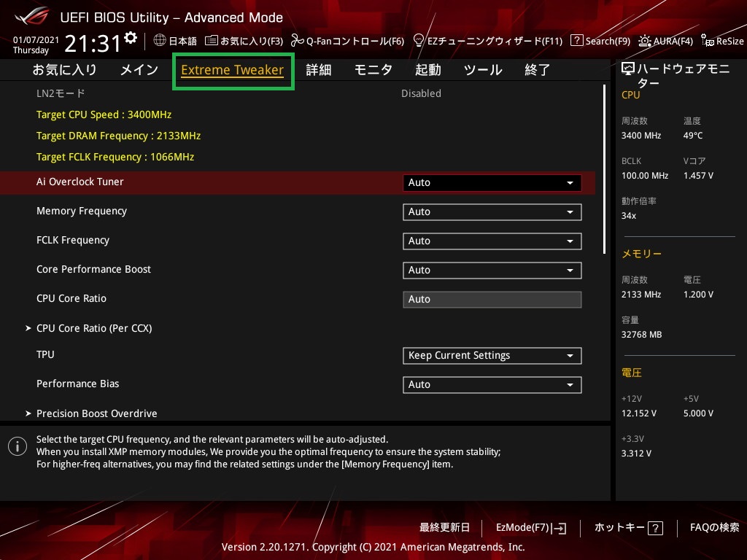Image resolution: width=747 pixels, height=560 pixels.
Task: Switch to the ツール tab
Action: [483, 70]
